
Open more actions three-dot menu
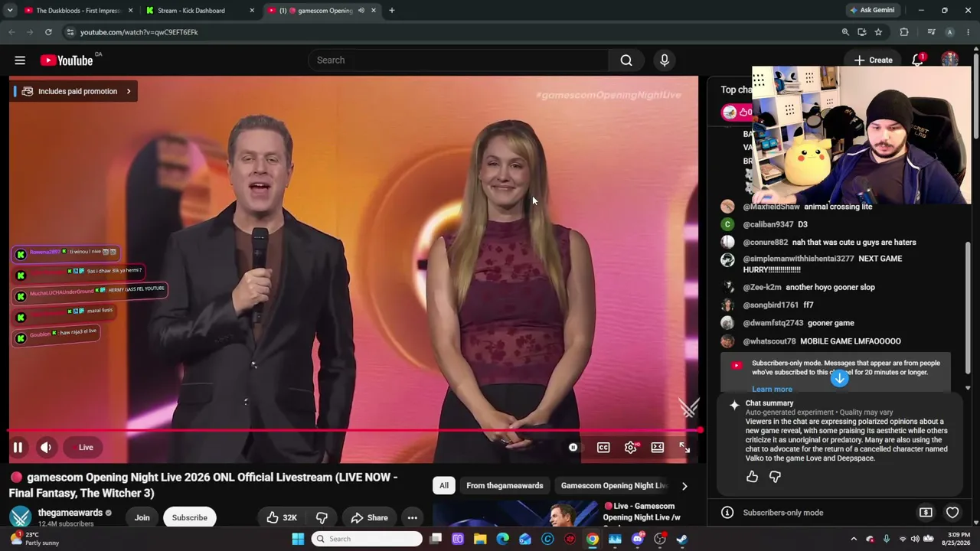(412, 518)
